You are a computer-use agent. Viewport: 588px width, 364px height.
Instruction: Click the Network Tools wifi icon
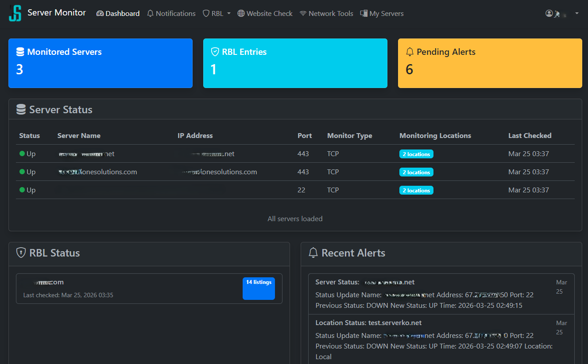[x=302, y=13]
